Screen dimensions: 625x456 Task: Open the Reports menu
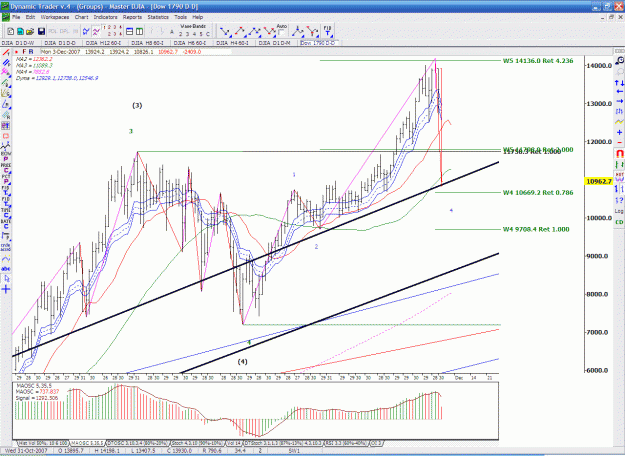point(132,17)
